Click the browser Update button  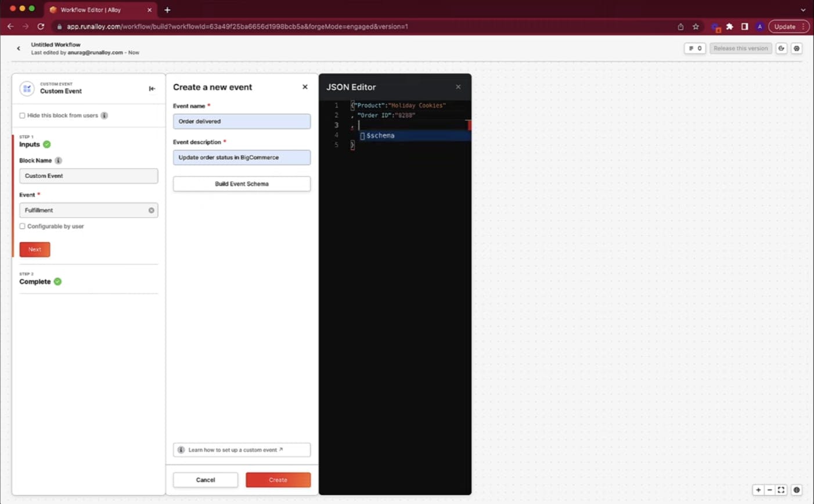[x=788, y=26]
